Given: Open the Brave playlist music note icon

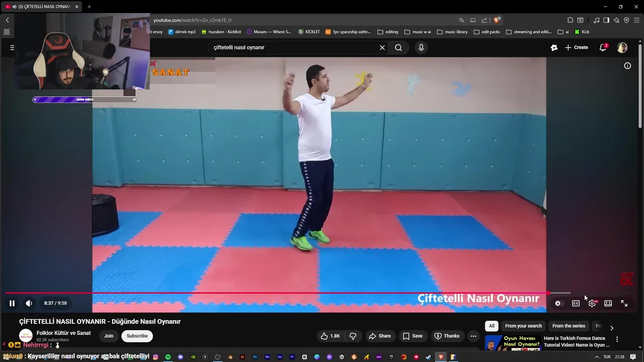Looking at the screenshot, I should (596, 20).
